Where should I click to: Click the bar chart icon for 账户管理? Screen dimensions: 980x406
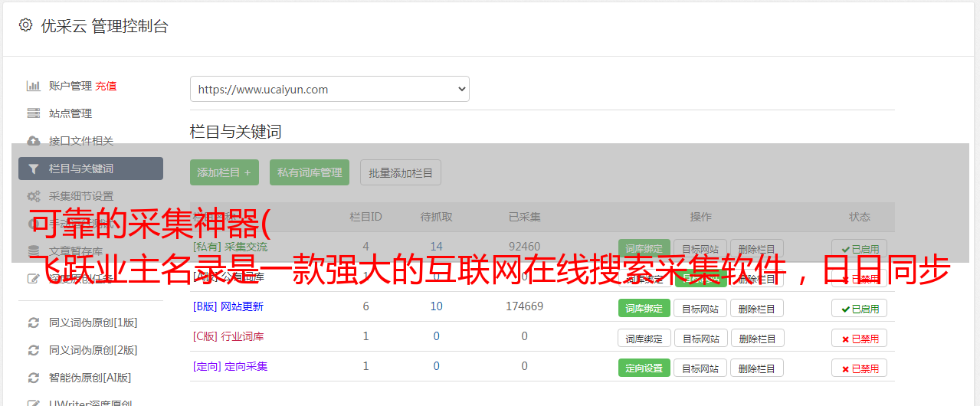point(33,86)
